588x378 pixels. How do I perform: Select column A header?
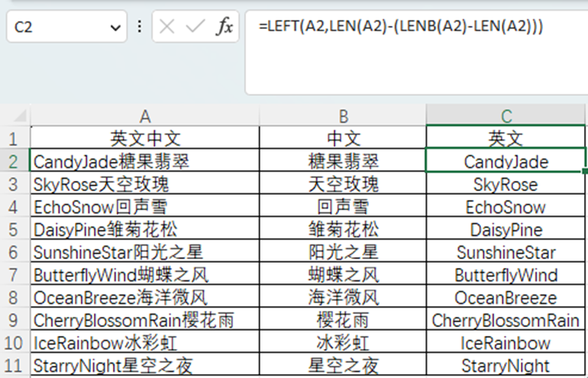pos(145,116)
